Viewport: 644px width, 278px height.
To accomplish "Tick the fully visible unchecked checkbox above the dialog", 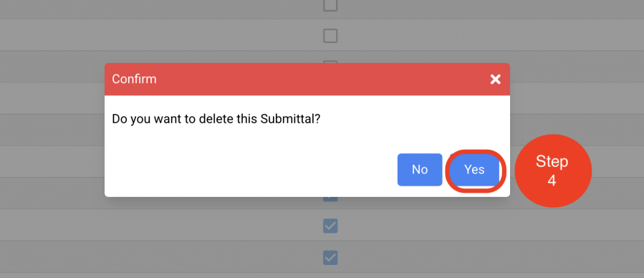I will tap(330, 36).
